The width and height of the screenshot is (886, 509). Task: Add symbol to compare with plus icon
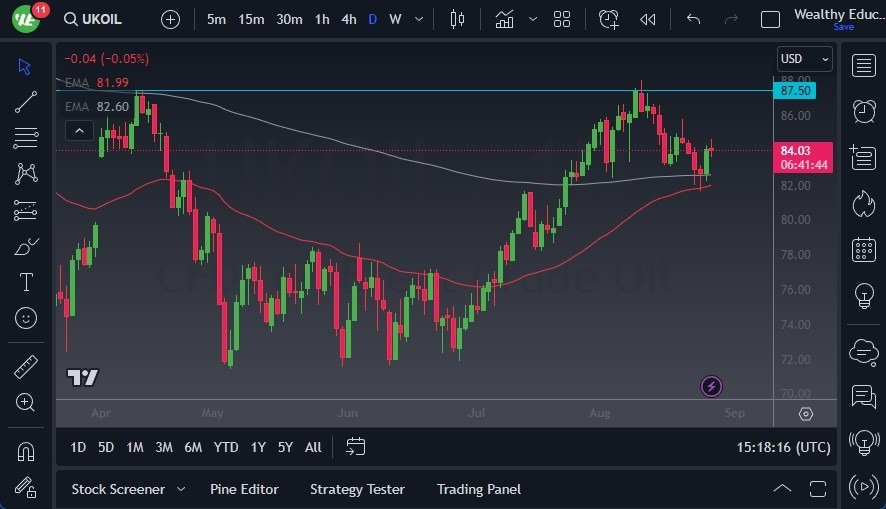point(170,20)
